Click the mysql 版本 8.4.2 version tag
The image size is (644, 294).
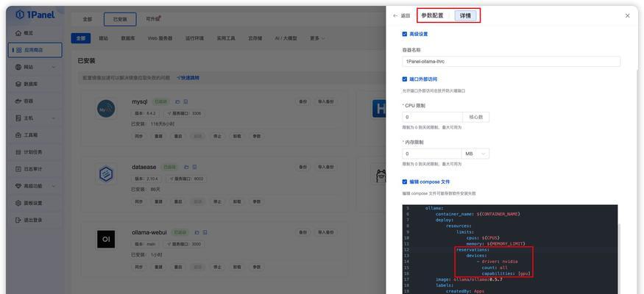[146, 113]
